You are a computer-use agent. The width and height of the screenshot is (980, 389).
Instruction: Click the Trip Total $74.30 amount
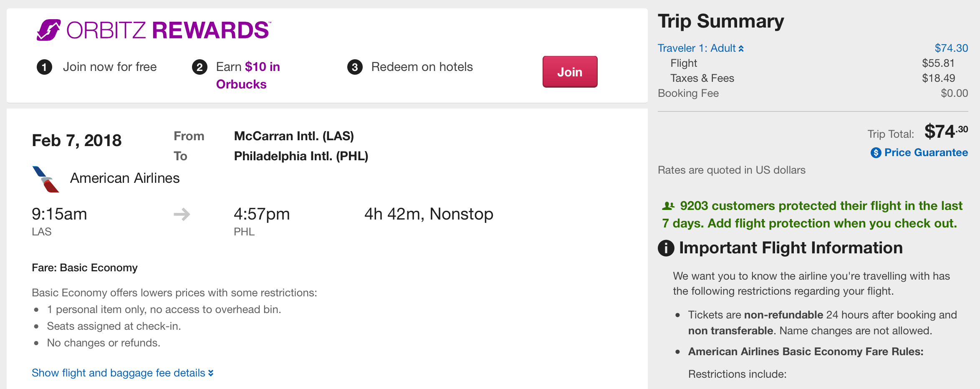(x=946, y=132)
